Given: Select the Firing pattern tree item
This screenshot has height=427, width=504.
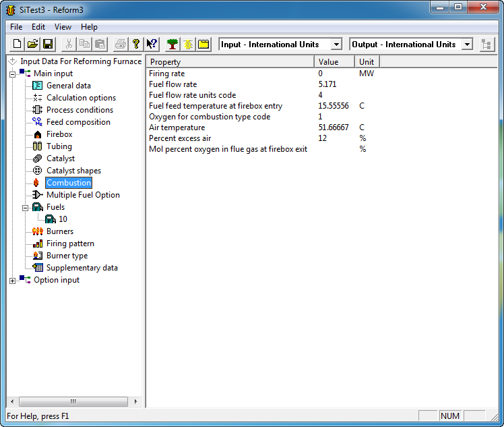Looking at the screenshot, I should click(70, 244).
